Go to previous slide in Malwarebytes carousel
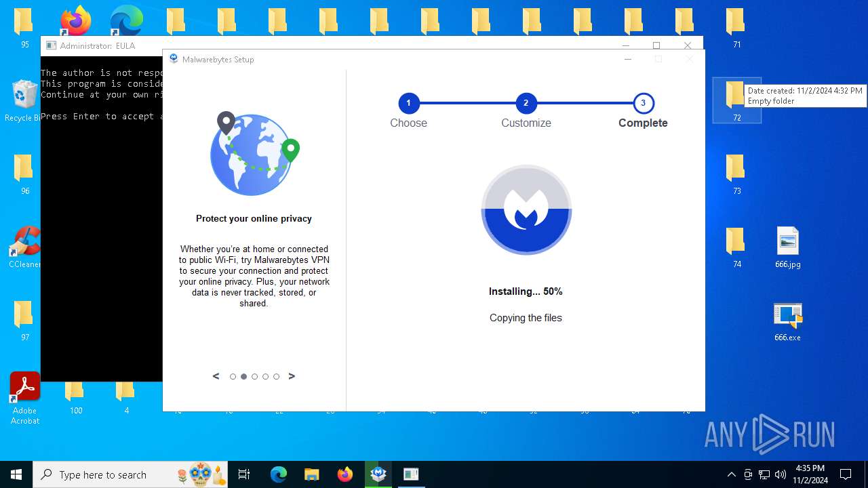Image resolution: width=868 pixels, height=488 pixels. pos(216,376)
